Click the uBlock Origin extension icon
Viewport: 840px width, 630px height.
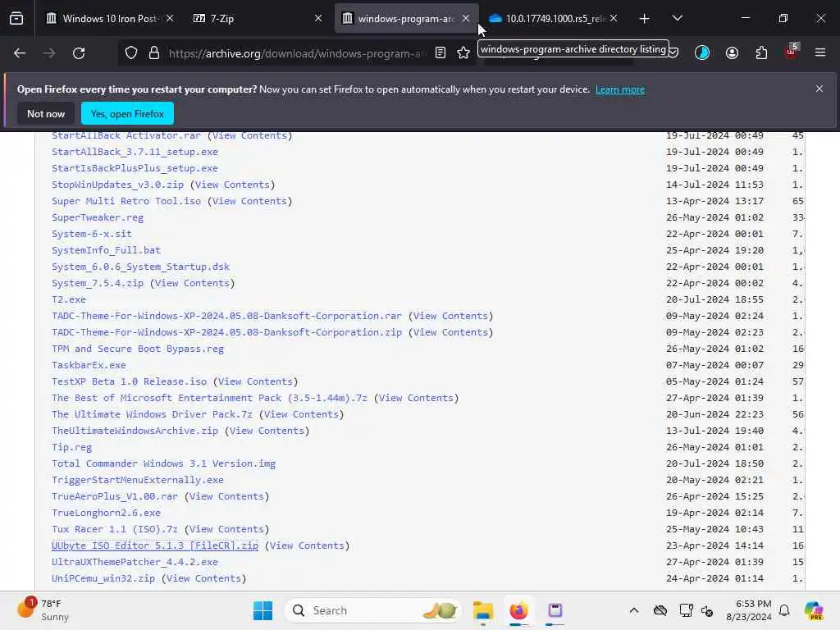coord(792,52)
